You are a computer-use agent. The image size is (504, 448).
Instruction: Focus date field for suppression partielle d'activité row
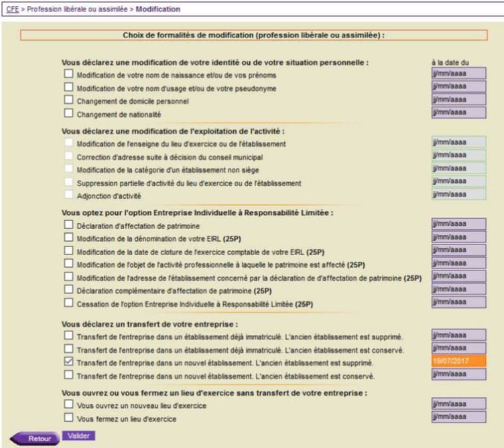pyautogui.click(x=458, y=181)
